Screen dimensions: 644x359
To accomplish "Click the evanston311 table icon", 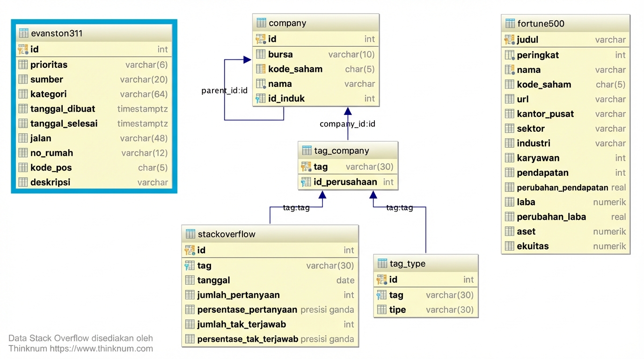I will click(x=23, y=33).
